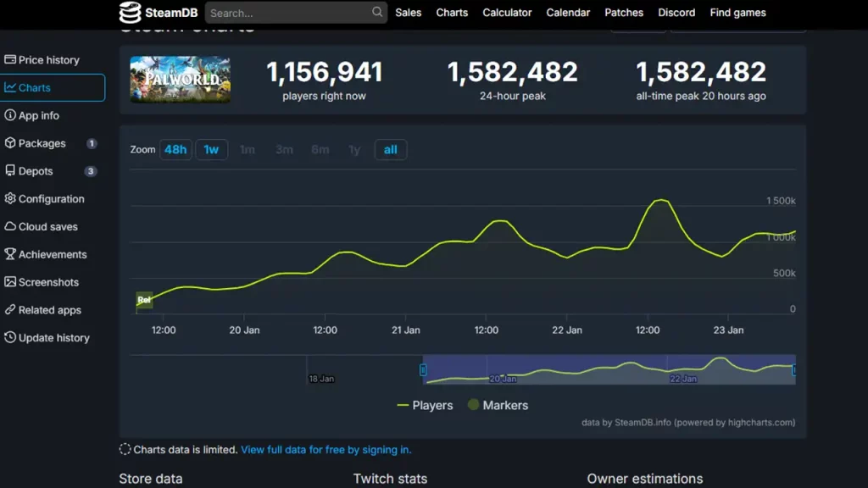Click the search magnifier icon
Image resolution: width=868 pixels, height=488 pixels.
[377, 12]
